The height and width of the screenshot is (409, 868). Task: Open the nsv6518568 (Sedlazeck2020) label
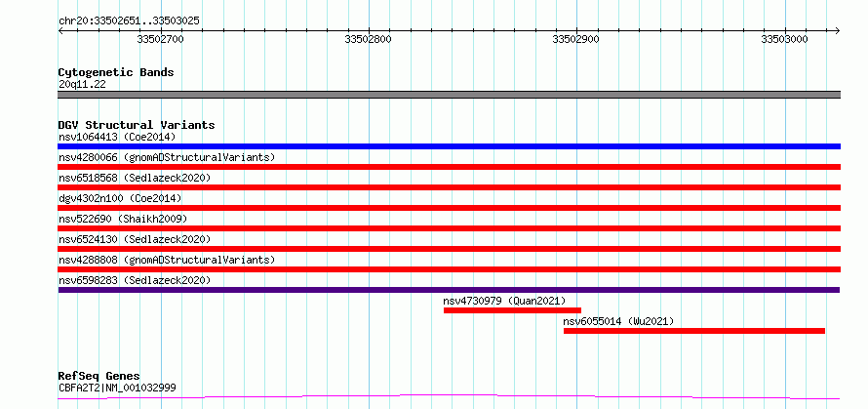(135, 178)
